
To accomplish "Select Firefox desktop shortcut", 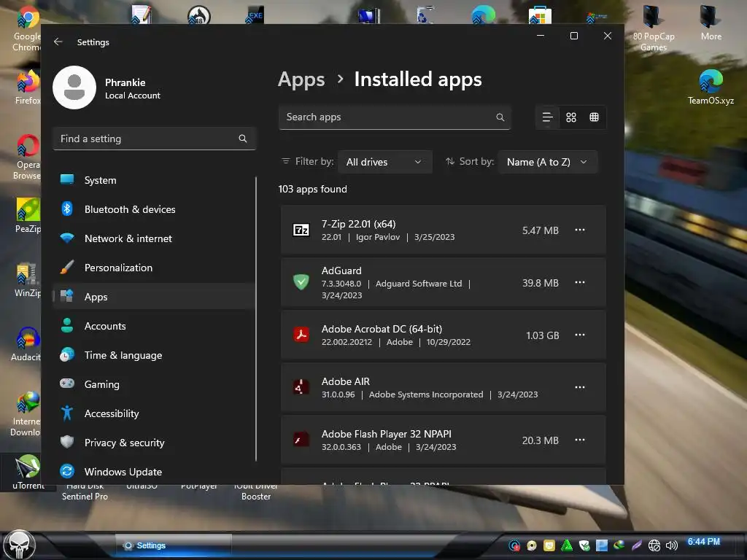I will coord(27,87).
